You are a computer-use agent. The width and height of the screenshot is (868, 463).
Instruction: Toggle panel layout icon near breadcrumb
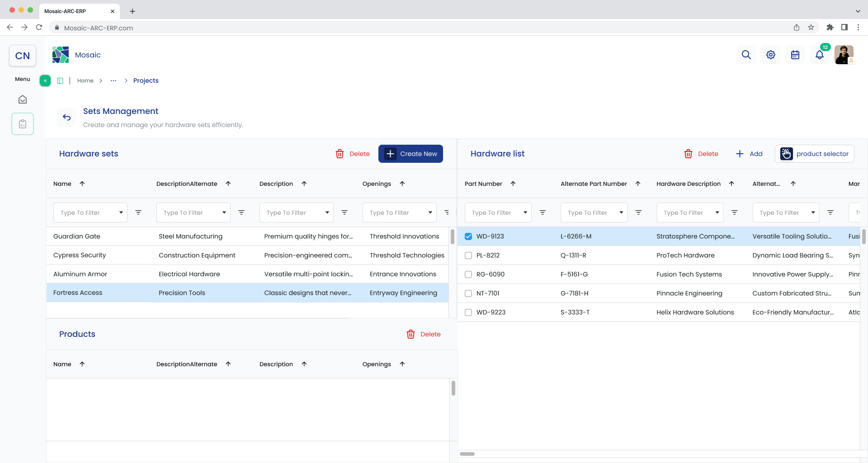tap(60, 80)
